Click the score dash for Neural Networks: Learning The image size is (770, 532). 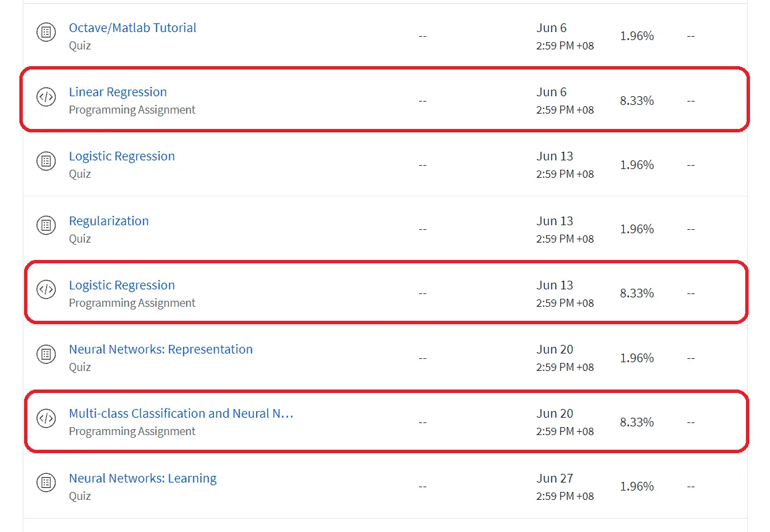point(691,486)
